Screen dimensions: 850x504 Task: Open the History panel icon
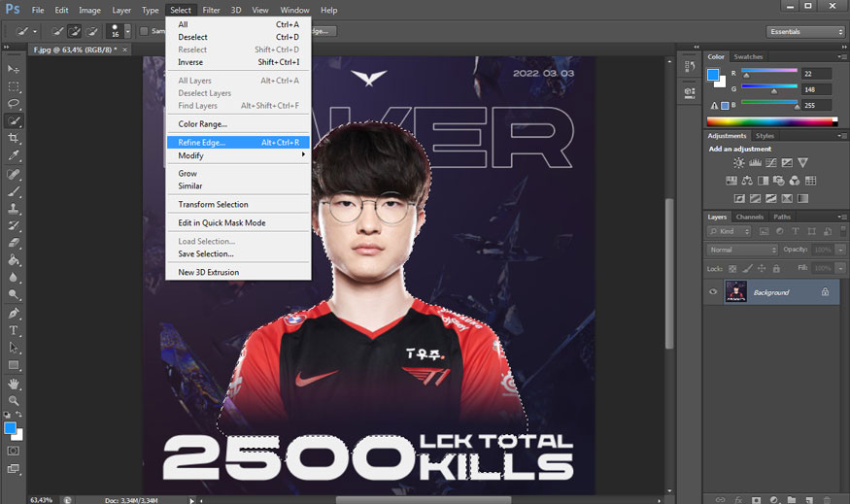690,67
